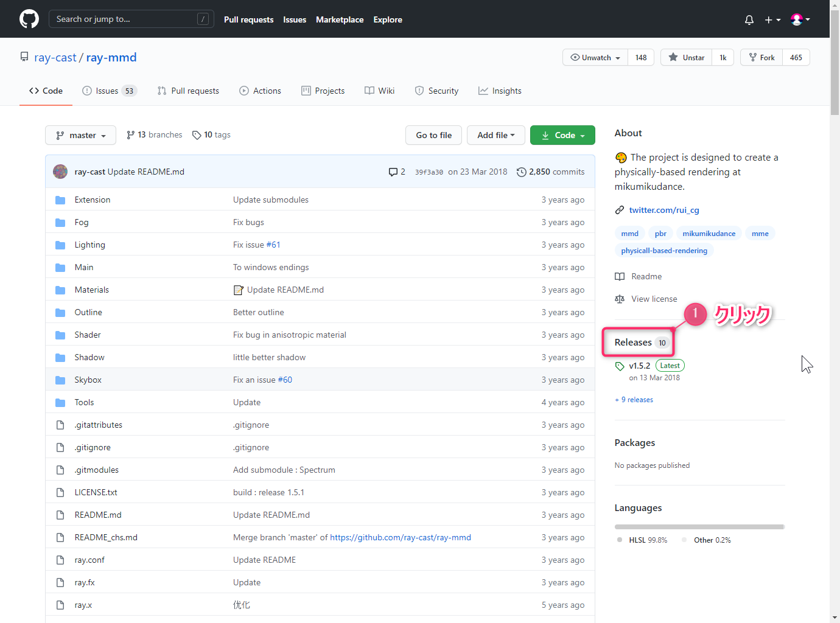Open issue #60 link in Skybox row
The height and width of the screenshot is (623, 840).
pos(285,380)
